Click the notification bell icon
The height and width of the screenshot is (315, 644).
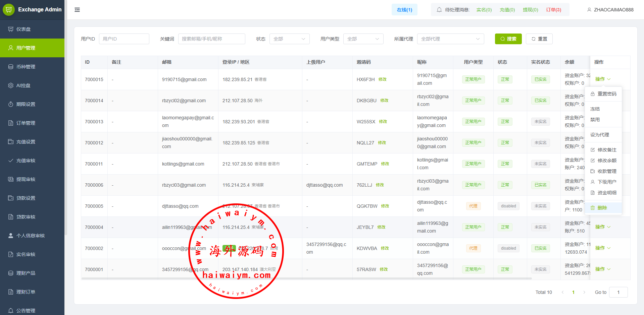[x=439, y=10]
